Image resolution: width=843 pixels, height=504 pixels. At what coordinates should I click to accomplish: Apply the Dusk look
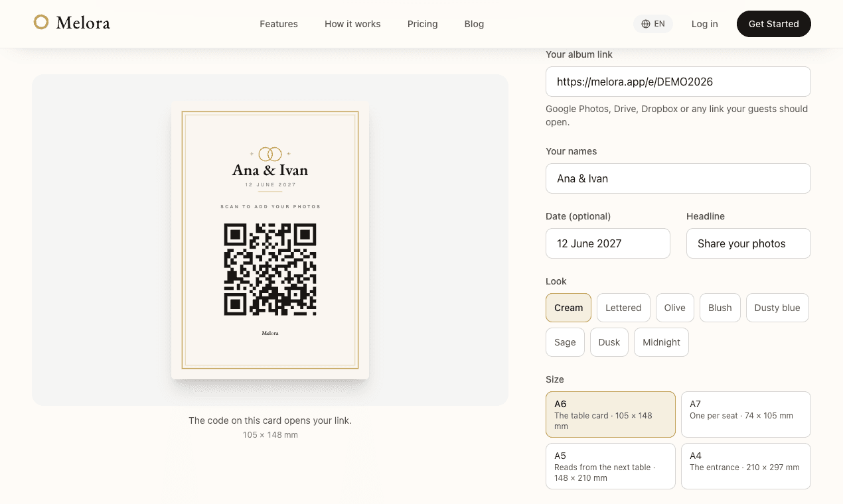609,342
